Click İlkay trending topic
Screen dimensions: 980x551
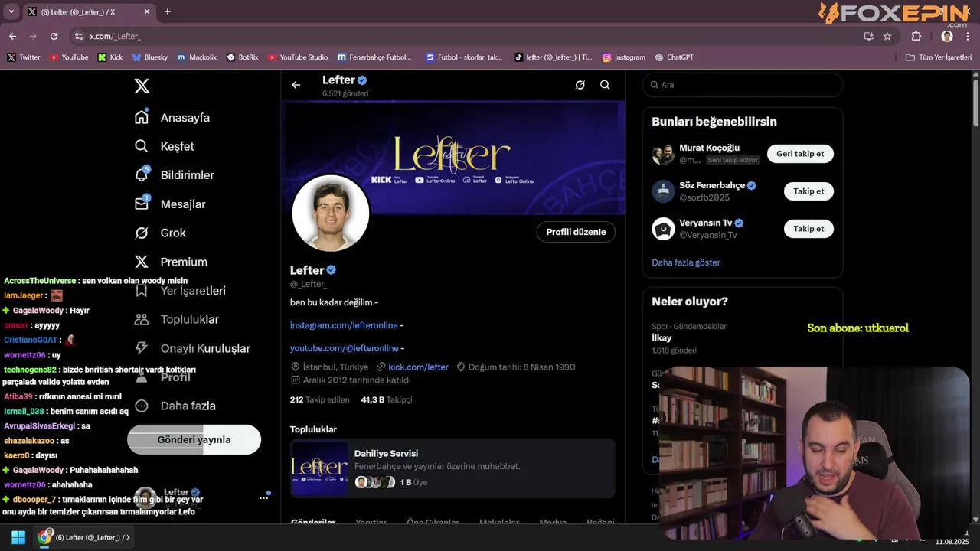click(661, 337)
